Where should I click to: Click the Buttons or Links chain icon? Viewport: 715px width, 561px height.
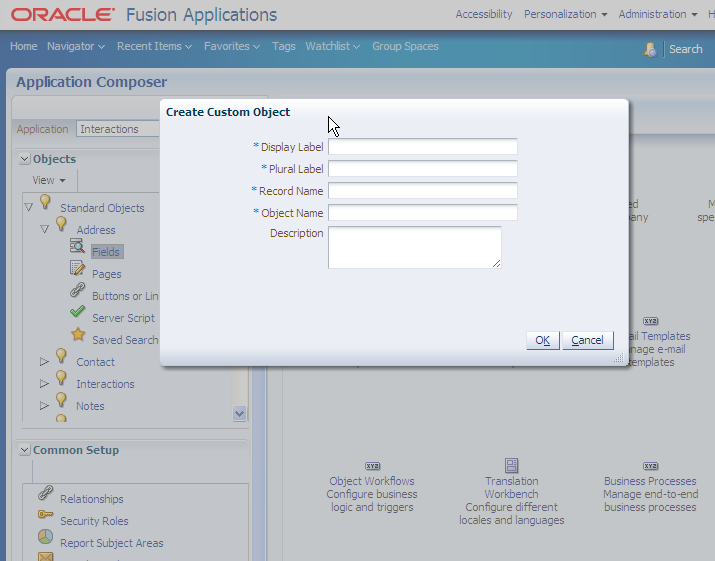78,290
